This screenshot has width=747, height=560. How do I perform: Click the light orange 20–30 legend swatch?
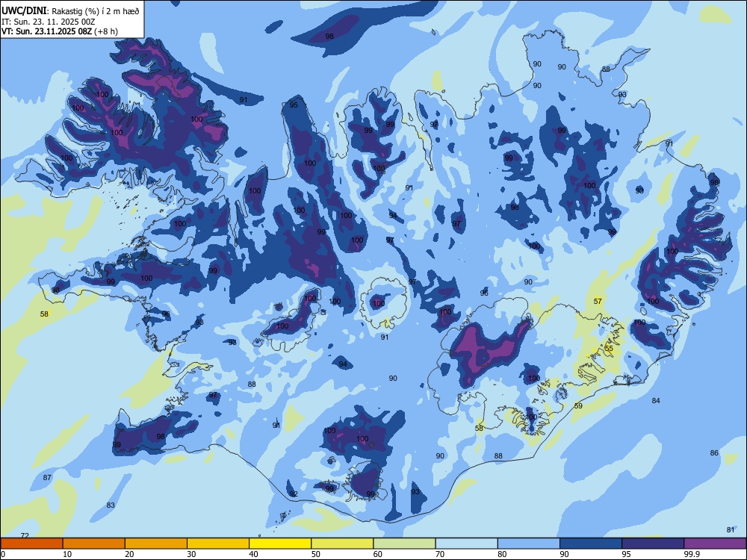coord(156,544)
